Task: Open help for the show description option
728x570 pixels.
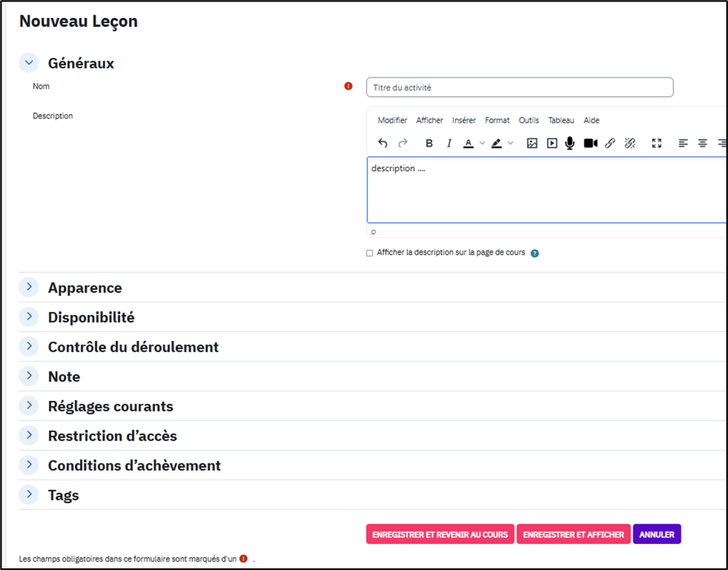Action: (535, 254)
